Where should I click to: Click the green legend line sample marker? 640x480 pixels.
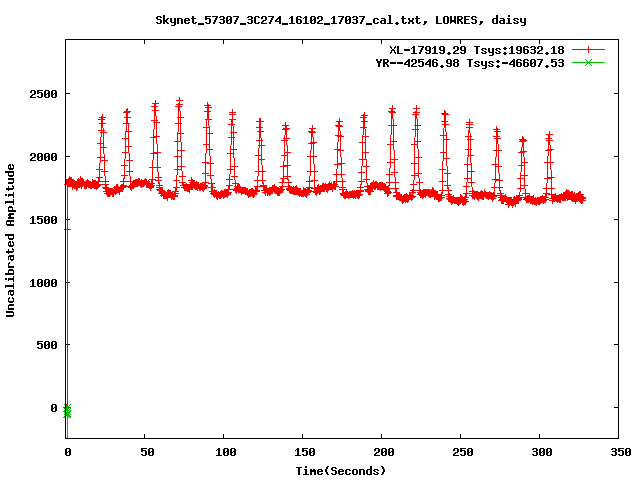pyautogui.click(x=588, y=62)
